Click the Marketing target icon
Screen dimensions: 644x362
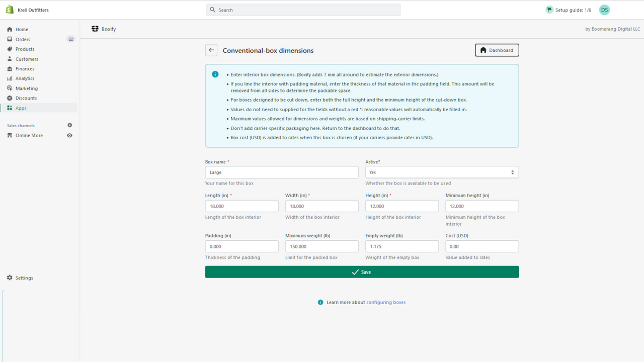click(x=10, y=88)
